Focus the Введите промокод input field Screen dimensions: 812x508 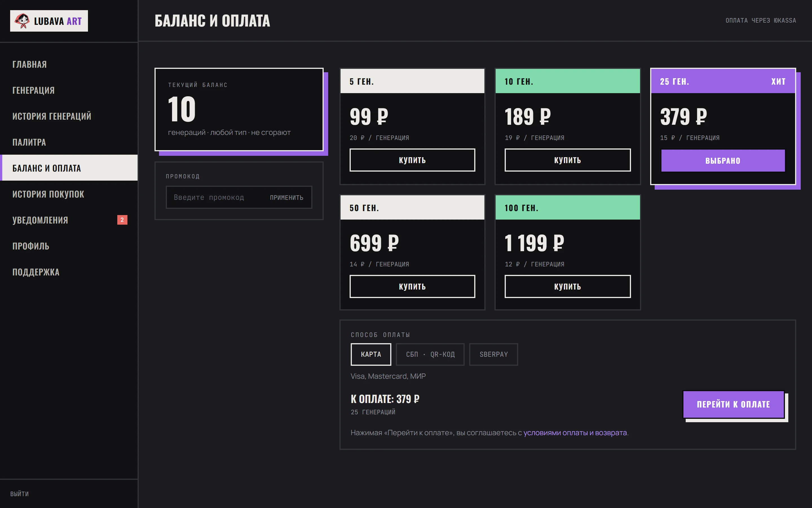tap(215, 197)
